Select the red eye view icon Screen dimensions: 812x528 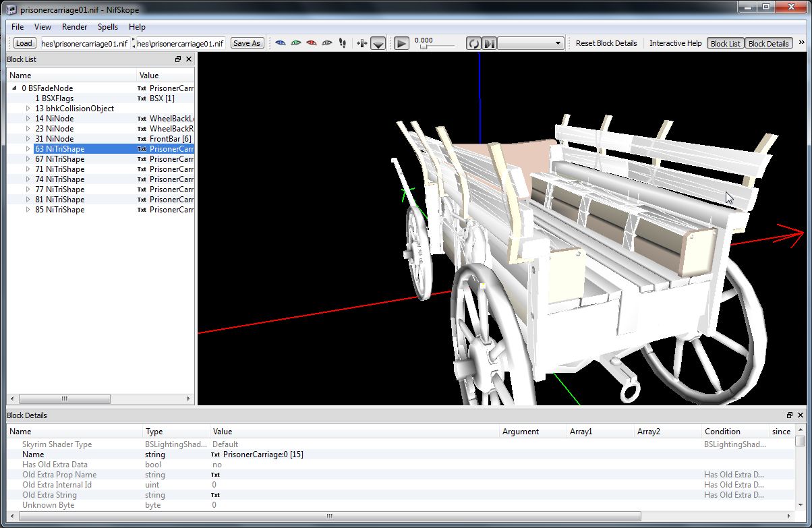tap(312, 43)
